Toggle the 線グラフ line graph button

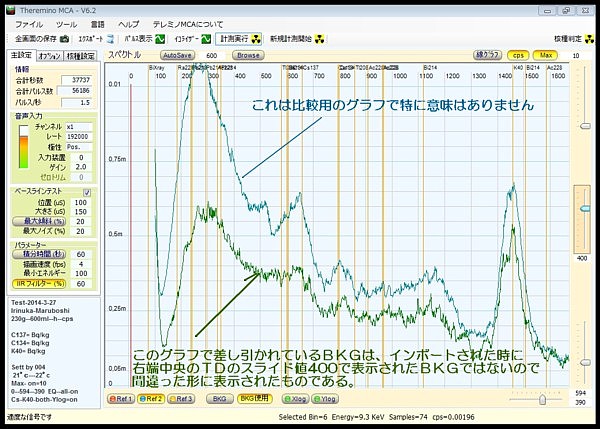coord(488,55)
